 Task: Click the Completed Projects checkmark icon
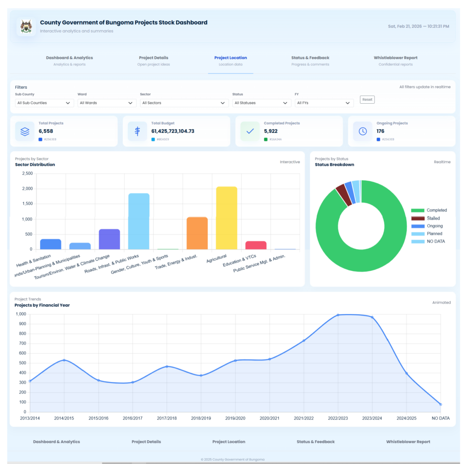(x=250, y=132)
